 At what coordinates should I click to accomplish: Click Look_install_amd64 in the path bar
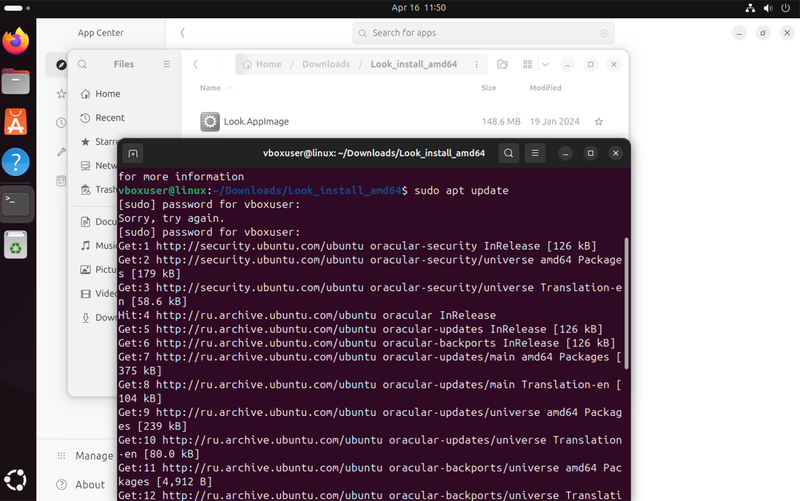pyautogui.click(x=414, y=64)
